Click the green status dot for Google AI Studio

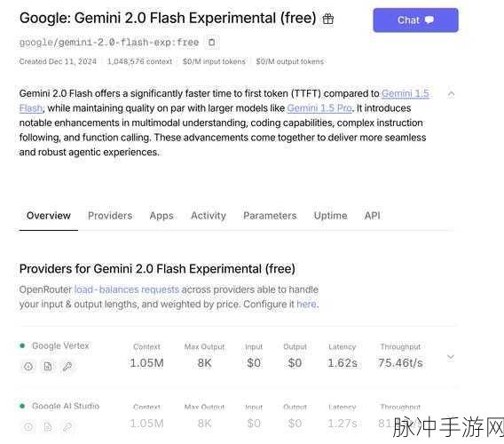22,406
